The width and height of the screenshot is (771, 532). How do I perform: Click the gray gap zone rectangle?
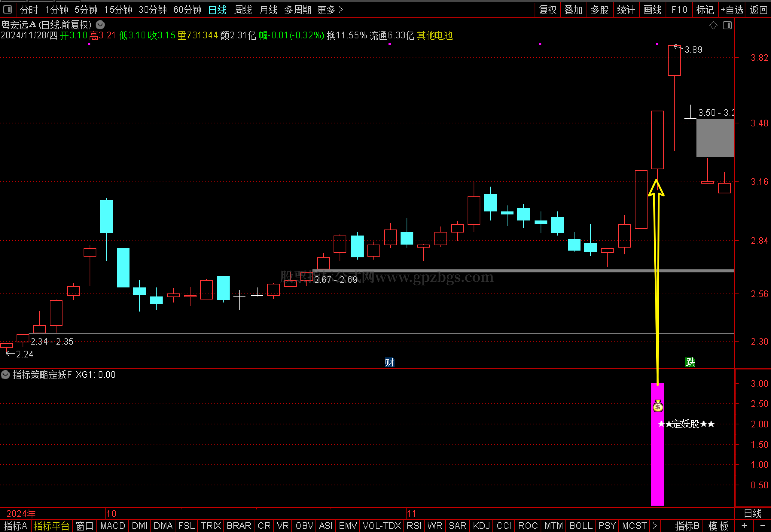pos(715,138)
